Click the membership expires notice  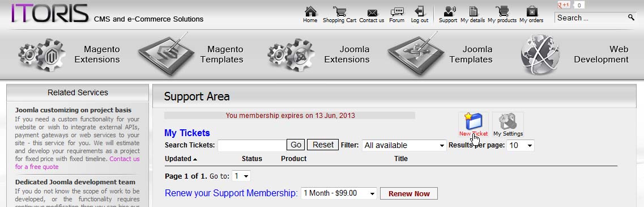290,116
